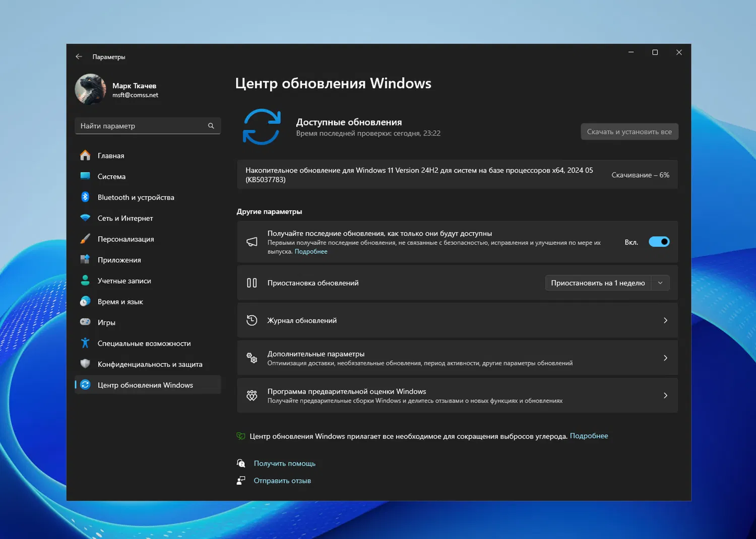Expand Программа предварительной оценки Windows chevron
This screenshot has height=539, width=756.
(x=665, y=395)
